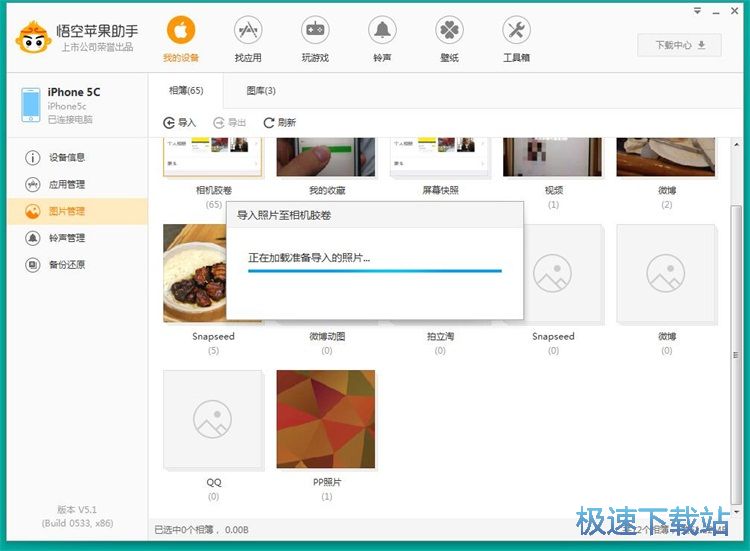Click the 版本 V5.1 version text
The height and width of the screenshot is (551, 750).
[77, 509]
